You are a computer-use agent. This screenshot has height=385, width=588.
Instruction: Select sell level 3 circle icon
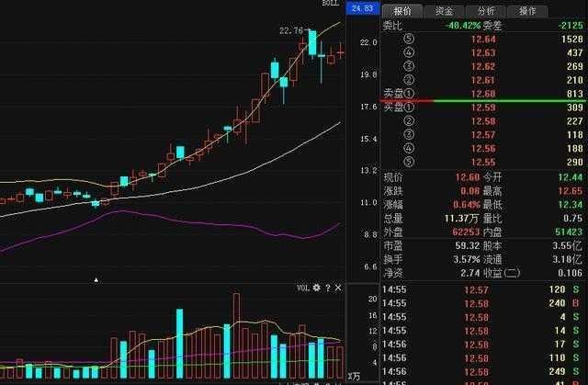coord(409,66)
